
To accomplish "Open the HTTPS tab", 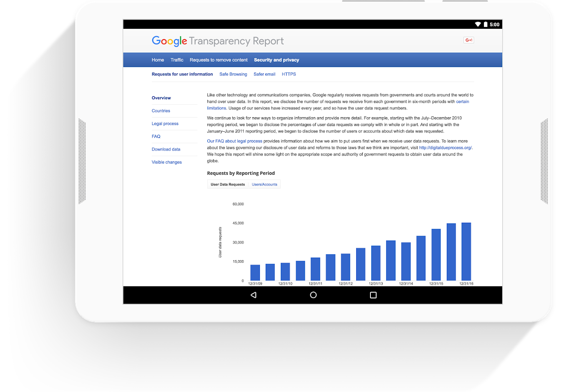I will 289,74.
